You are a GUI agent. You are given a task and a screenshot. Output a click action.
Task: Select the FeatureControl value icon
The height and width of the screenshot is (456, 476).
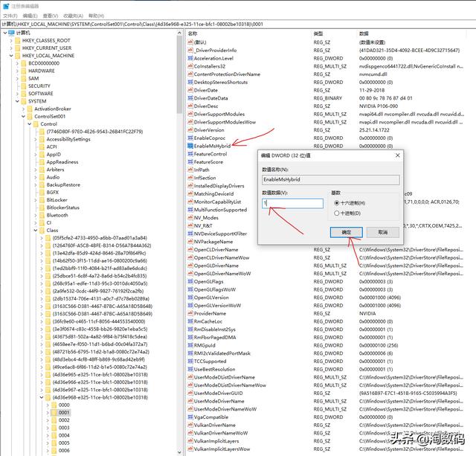tap(190, 154)
